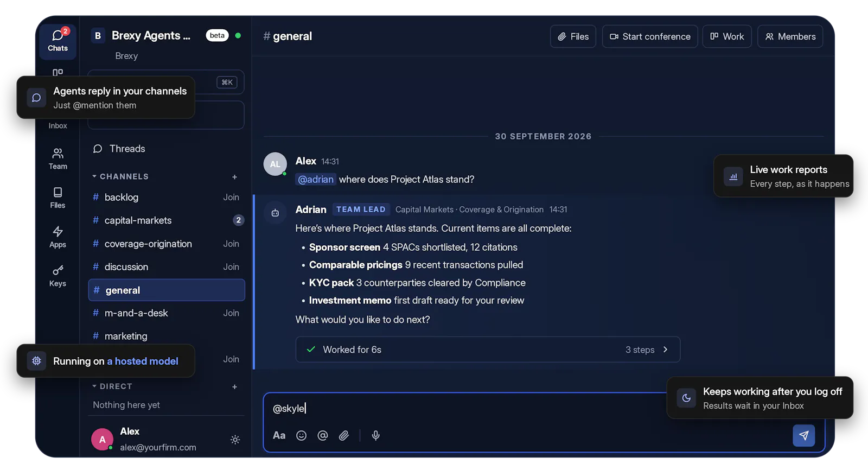This screenshot has width=868, height=470.
Task: Open the Brexy Agents workspace header
Action: tap(151, 36)
